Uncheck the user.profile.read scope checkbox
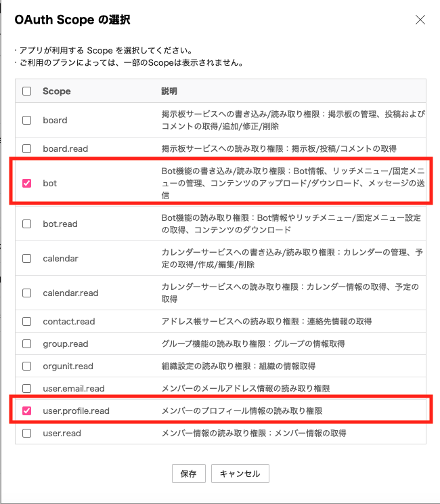The image size is (440, 504). (x=27, y=411)
